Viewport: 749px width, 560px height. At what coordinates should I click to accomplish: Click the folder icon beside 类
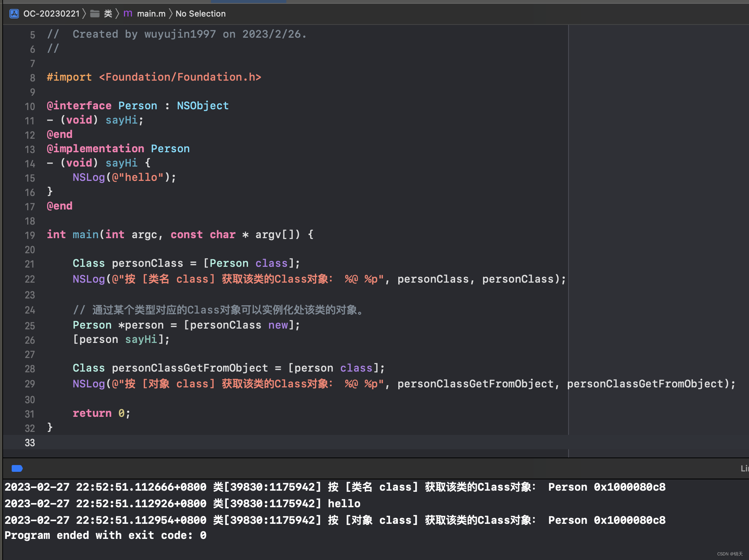click(95, 14)
